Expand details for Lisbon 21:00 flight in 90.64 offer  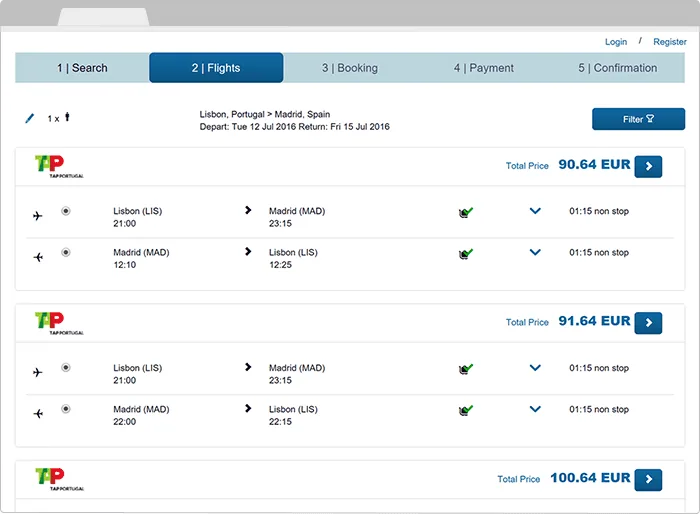535,211
